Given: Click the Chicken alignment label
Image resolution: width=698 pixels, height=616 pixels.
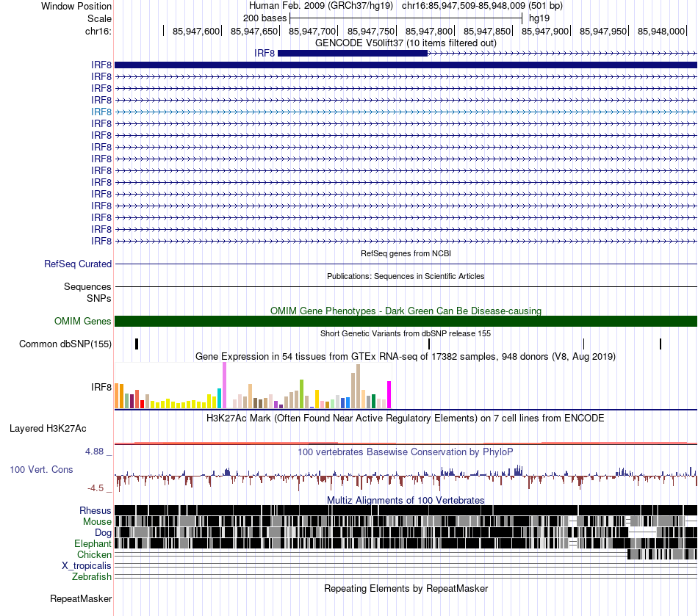Looking at the screenshot, I should coord(94,554).
